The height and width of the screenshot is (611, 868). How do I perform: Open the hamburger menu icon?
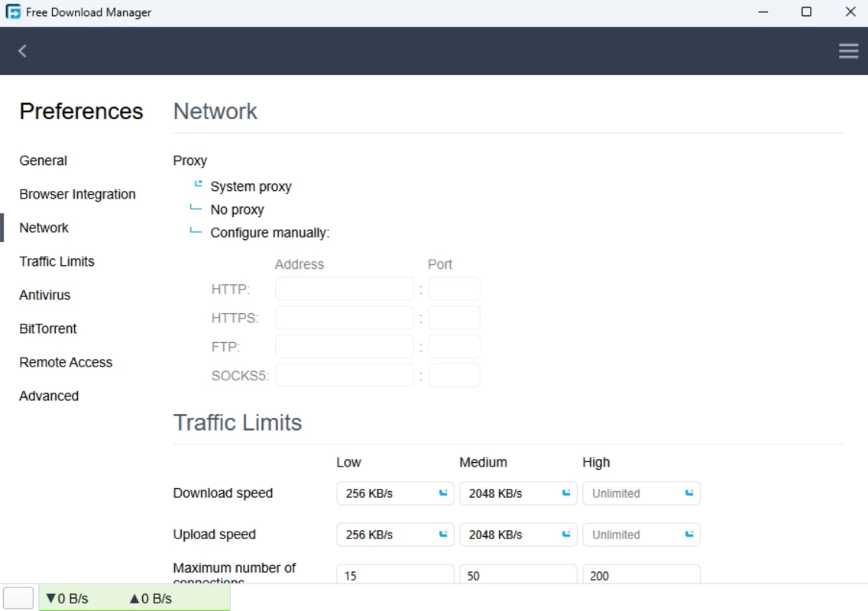click(848, 51)
